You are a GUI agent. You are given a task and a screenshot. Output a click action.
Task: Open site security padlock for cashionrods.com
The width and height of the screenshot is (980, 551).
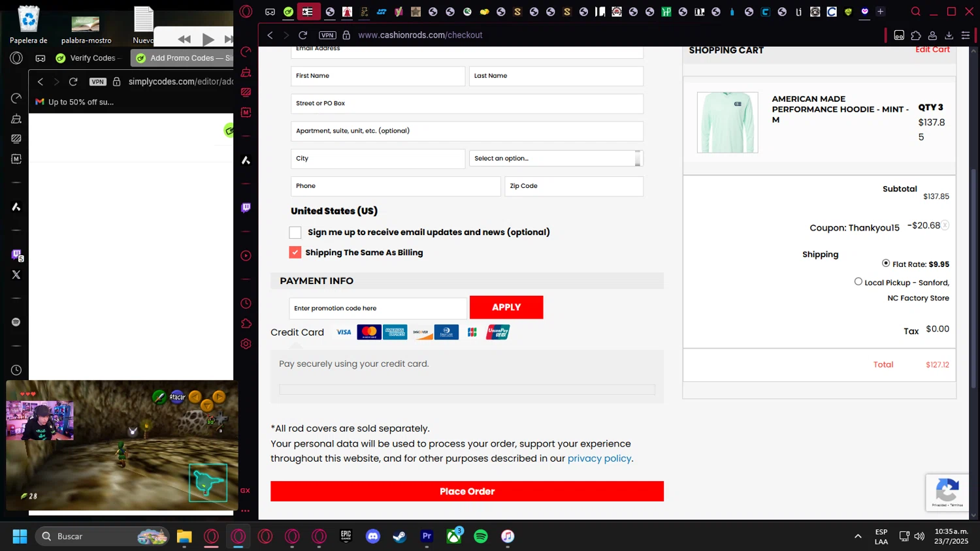point(346,35)
